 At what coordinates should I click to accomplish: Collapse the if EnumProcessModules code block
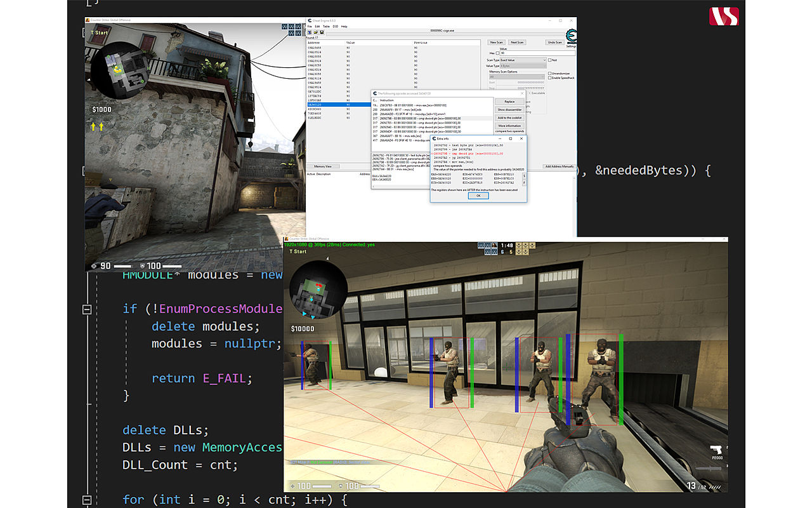click(x=87, y=309)
